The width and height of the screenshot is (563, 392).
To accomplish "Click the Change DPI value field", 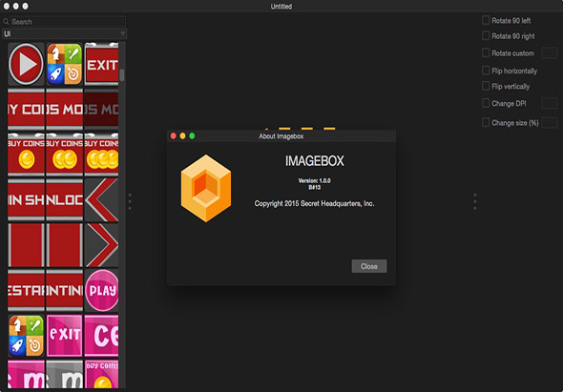I will (549, 103).
